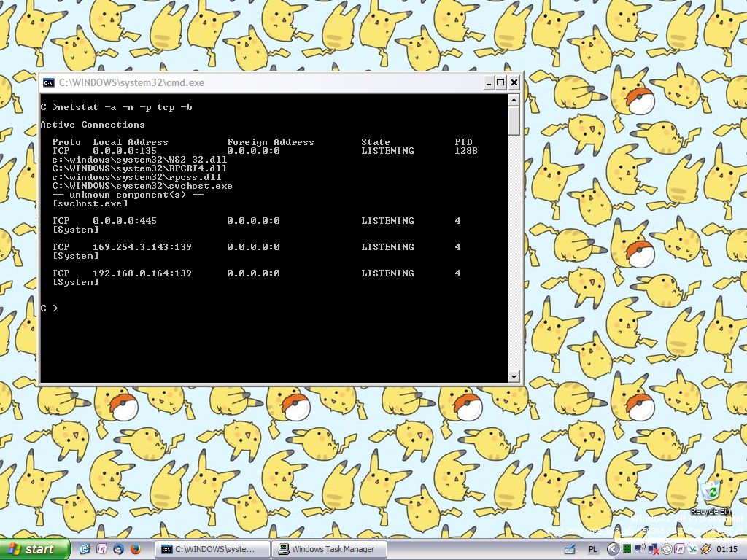This screenshot has height=560, width=747.
Task: Click the cmd.exe title bar text
Action: (131, 83)
